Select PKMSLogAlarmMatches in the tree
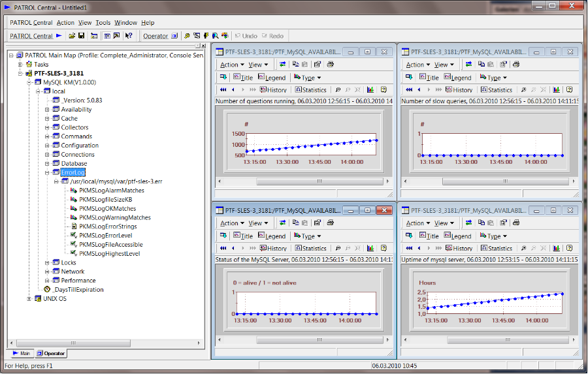 111,191
